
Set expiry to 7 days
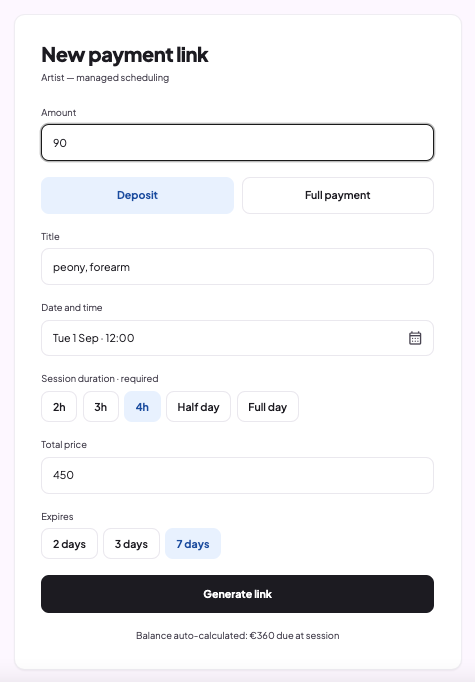pyautogui.click(x=193, y=544)
